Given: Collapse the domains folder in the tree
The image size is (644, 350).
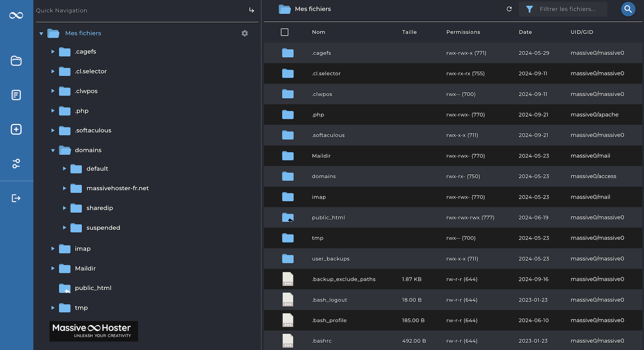Looking at the screenshot, I should click(x=53, y=150).
